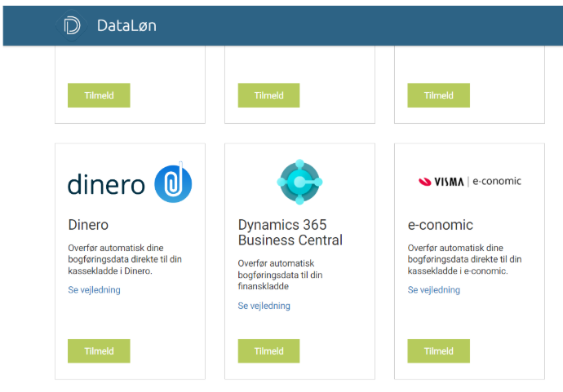Open 'Se vejledning' for Dynamics 365
Viewport: 563px width, 392px height.
click(x=264, y=306)
